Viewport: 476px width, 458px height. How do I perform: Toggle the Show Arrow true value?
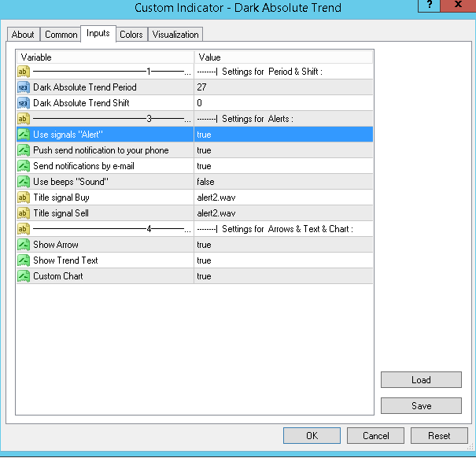283,245
